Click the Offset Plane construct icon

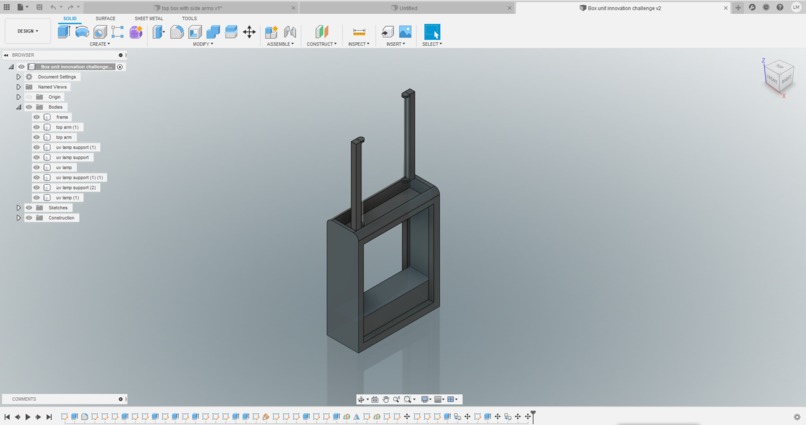(x=322, y=32)
